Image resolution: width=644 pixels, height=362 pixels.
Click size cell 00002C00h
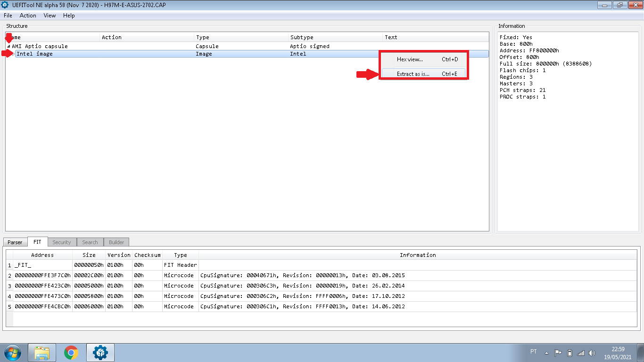click(89, 275)
